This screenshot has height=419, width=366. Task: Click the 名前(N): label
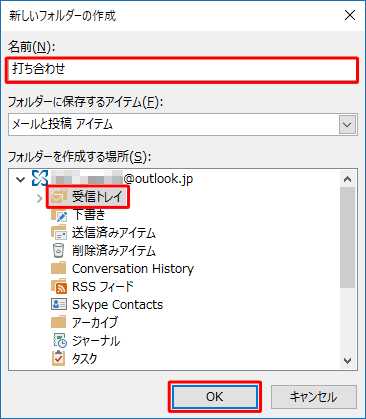pos(31,47)
